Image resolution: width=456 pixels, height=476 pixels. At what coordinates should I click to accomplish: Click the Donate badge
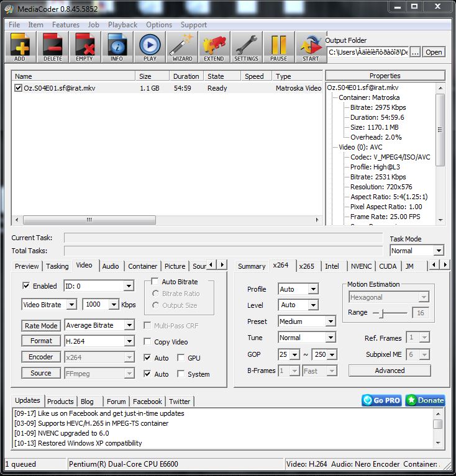coord(426,400)
